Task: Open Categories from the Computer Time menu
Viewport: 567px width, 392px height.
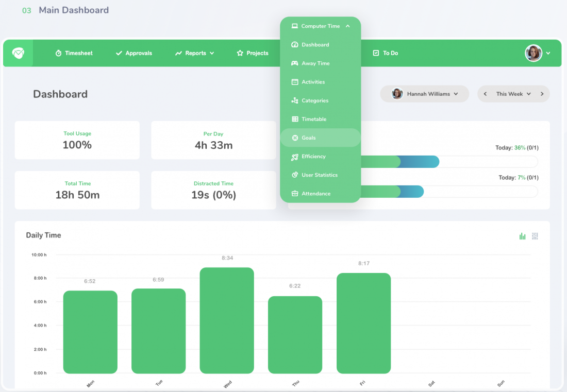Action: [314, 100]
